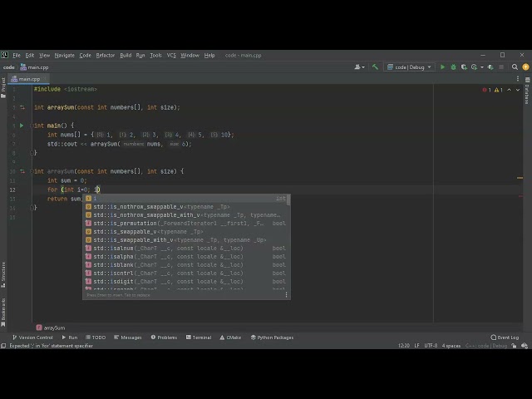Click the Build hammer icon
The height and width of the screenshot is (399, 532).
pyautogui.click(x=375, y=67)
